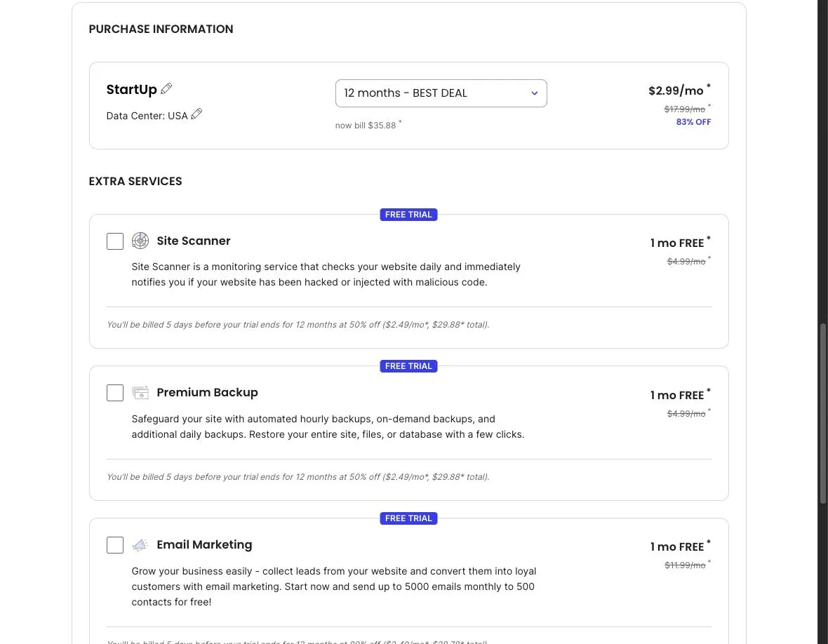Enable the Site Scanner checkbox
Image resolution: width=828 pixels, height=644 pixels.
tap(115, 241)
